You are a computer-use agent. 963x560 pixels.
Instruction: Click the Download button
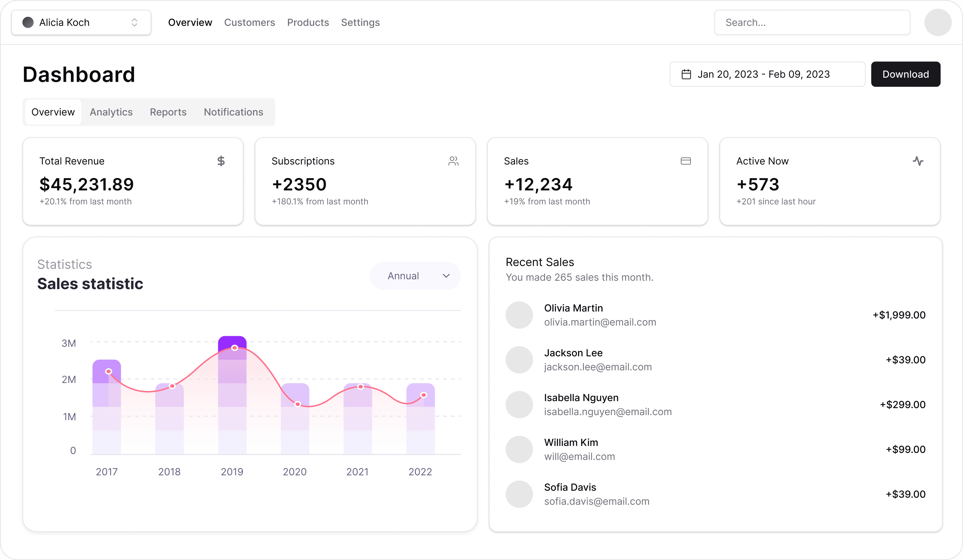click(906, 74)
